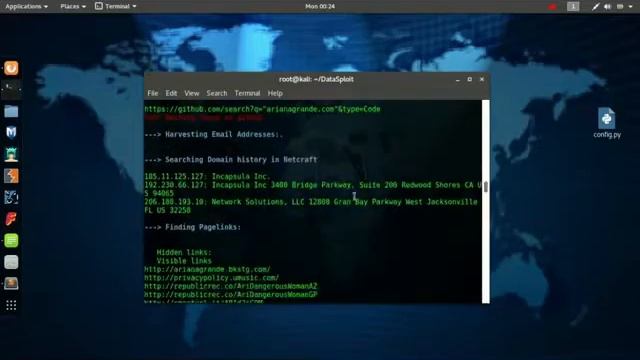Open the terminal Search menu
This screenshot has height=360, width=640.
pyautogui.click(x=217, y=93)
